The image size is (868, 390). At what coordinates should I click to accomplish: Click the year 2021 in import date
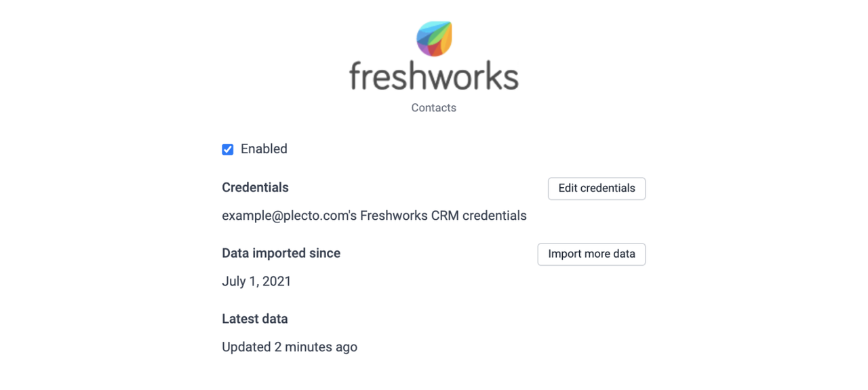pos(277,281)
